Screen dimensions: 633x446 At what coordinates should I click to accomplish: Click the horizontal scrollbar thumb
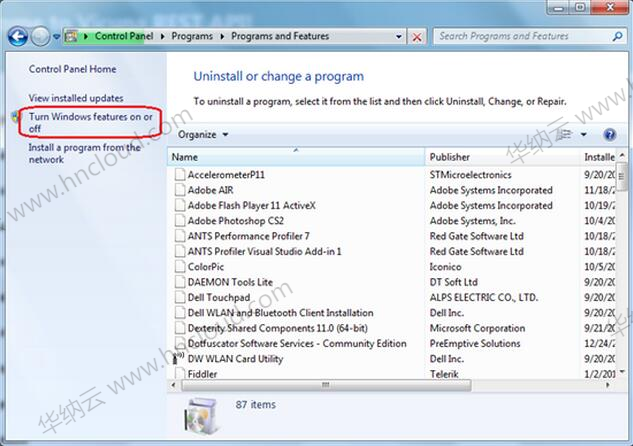326,385
